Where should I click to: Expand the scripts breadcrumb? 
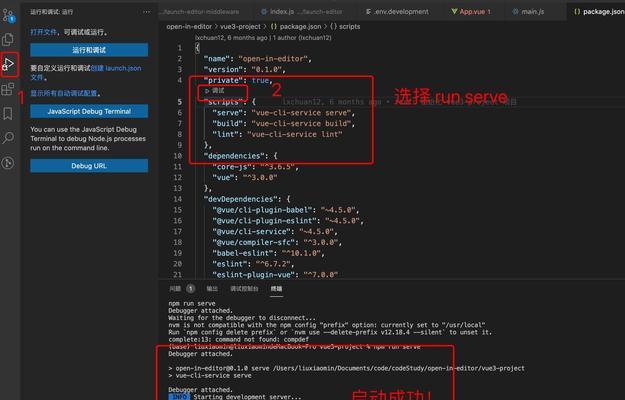coord(350,26)
